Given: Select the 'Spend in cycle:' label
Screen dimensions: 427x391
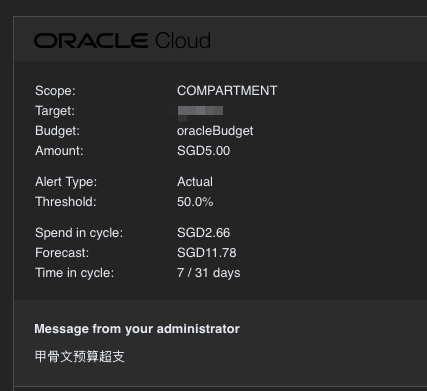Looking at the screenshot, I should [x=79, y=233].
